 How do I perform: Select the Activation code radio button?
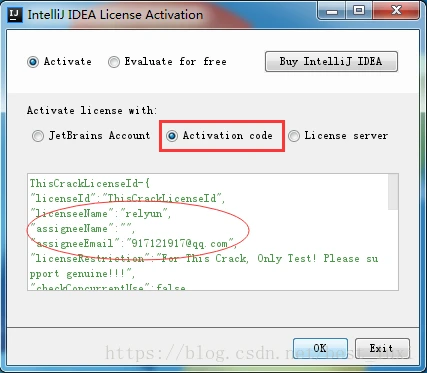tap(172, 136)
